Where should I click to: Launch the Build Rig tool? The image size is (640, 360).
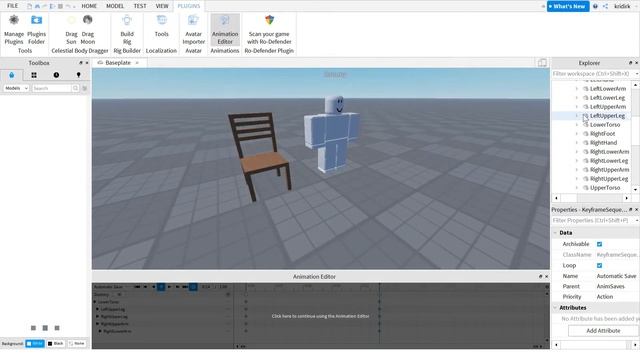[127, 30]
